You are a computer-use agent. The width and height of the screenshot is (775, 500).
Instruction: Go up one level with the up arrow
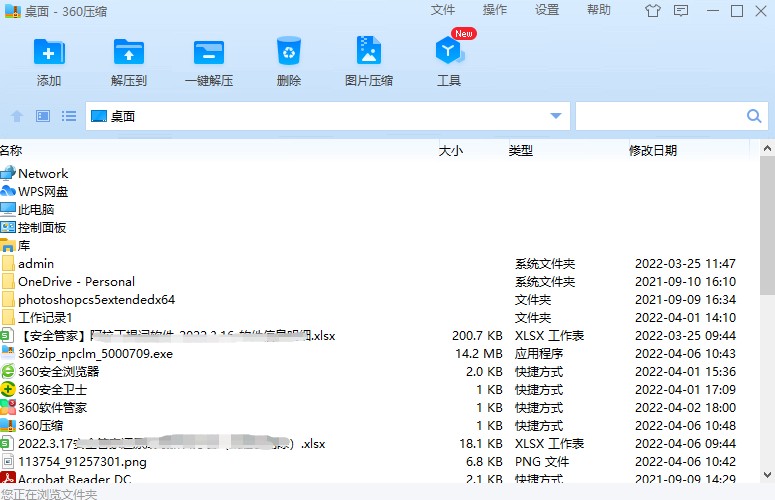coord(17,116)
